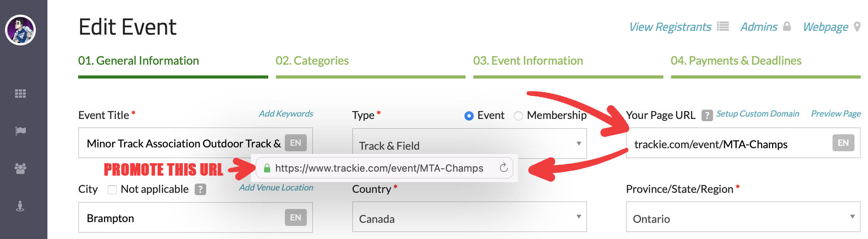Click the flag icon in sidebar
The width and height of the screenshot is (868, 239).
20,131
